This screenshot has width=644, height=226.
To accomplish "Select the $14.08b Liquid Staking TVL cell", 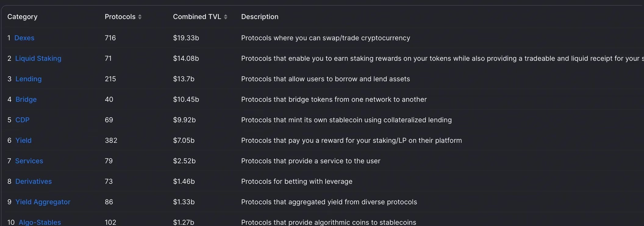I will 186,58.
